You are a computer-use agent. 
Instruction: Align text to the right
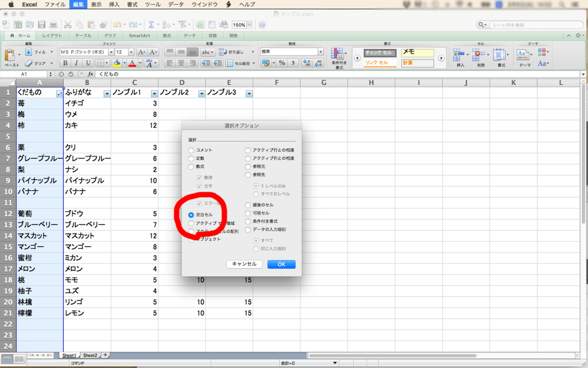pos(193,63)
